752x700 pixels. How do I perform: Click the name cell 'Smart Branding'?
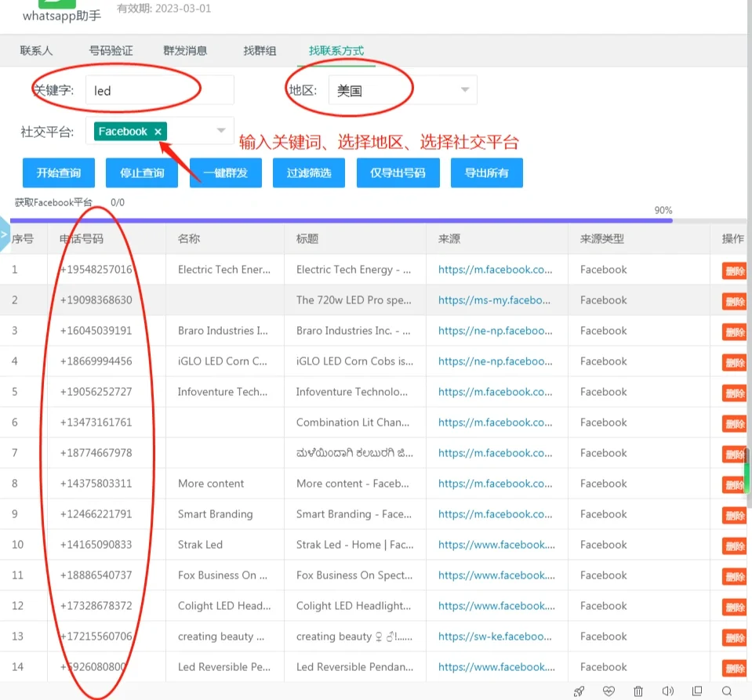(x=216, y=514)
